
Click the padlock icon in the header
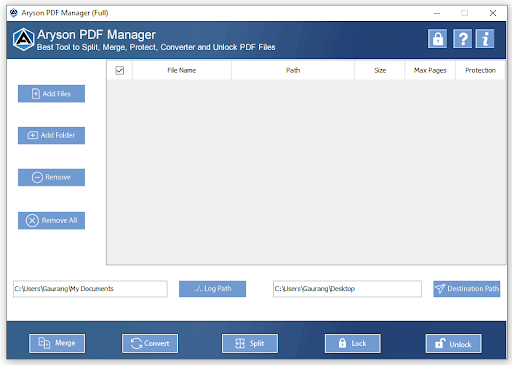(x=437, y=39)
